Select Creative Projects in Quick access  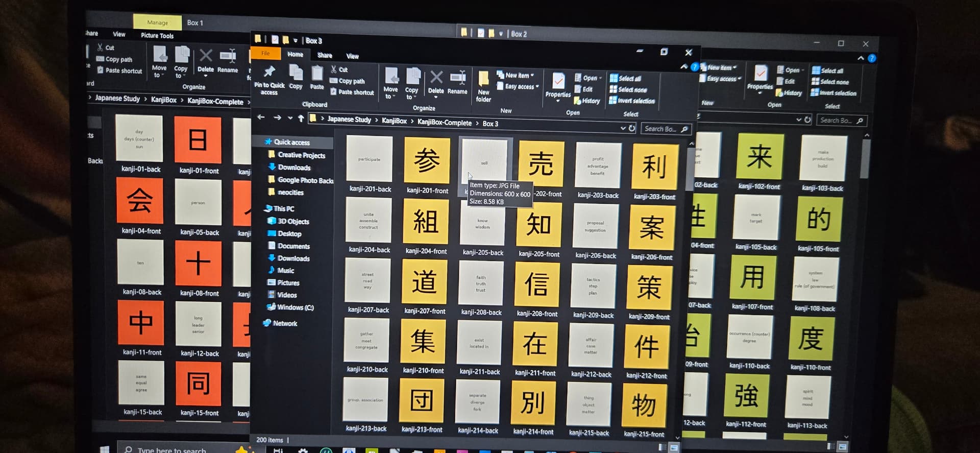coord(301,155)
